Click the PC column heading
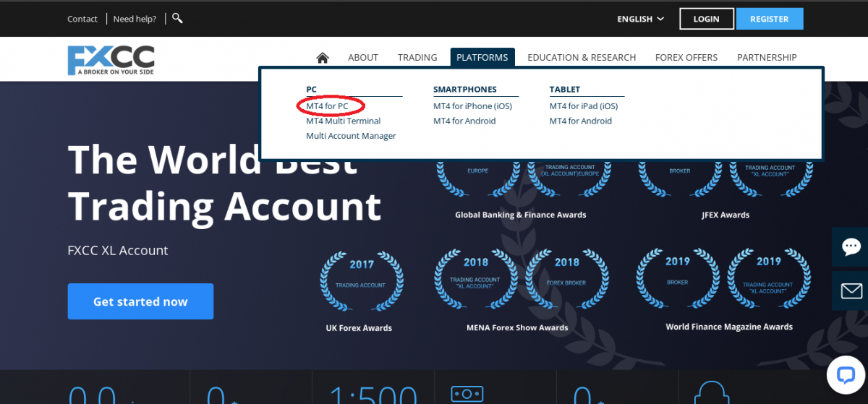 point(311,90)
